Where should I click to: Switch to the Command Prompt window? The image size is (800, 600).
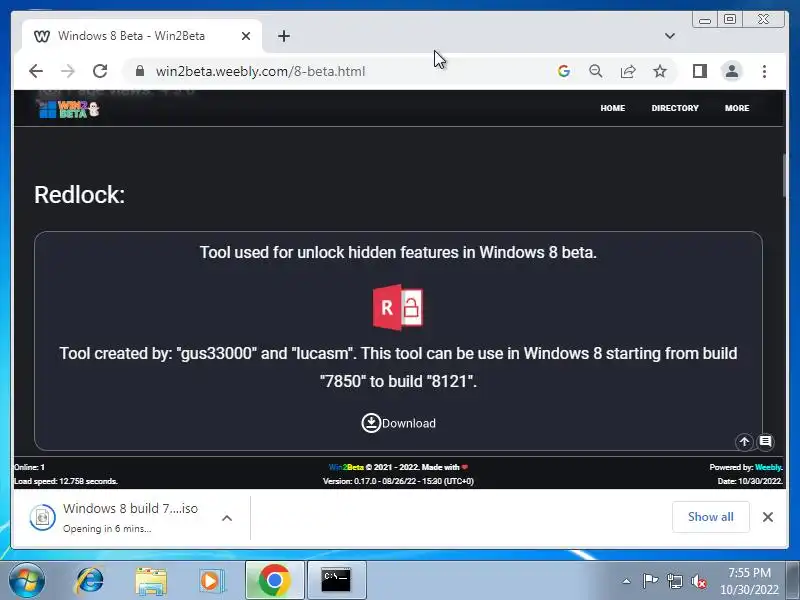click(x=336, y=580)
